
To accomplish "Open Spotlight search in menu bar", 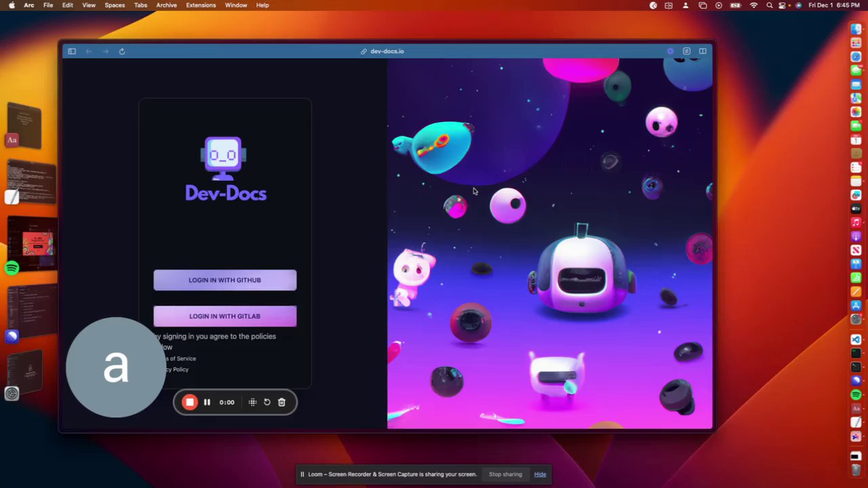I will tap(770, 5).
